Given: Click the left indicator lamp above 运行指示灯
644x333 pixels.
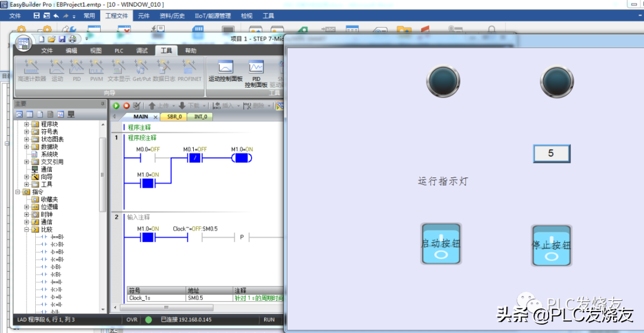Looking at the screenshot, I should [443, 80].
